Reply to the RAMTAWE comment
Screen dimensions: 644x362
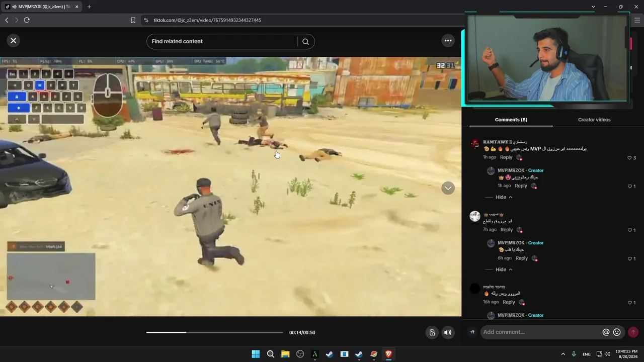click(x=506, y=157)
